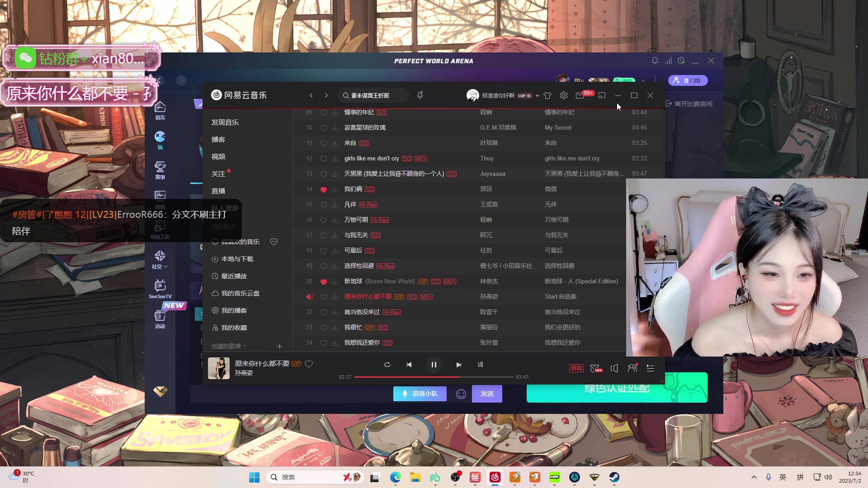
Task: Open Perfect World Arena notification bell
Action: [x=655, y=61]
